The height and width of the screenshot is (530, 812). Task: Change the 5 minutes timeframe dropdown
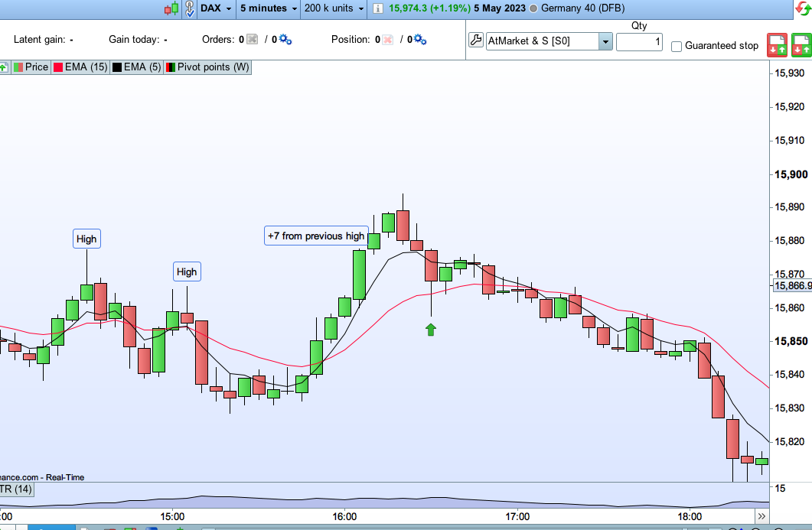point(269,8)
